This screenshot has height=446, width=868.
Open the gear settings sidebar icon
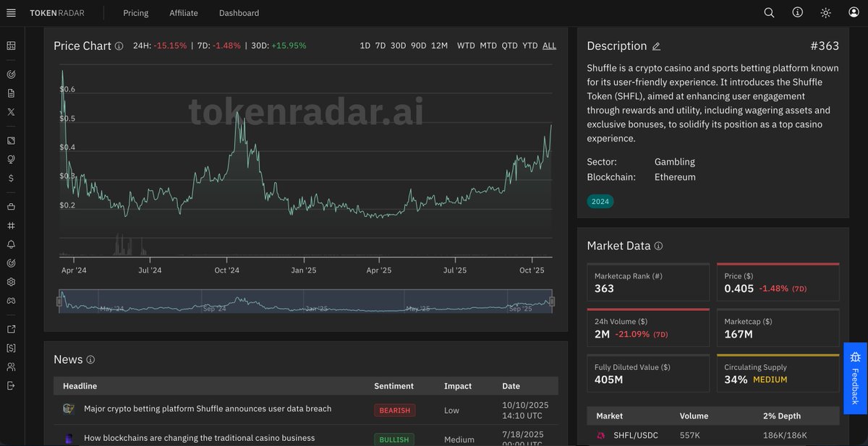click(x=11, y=282)
